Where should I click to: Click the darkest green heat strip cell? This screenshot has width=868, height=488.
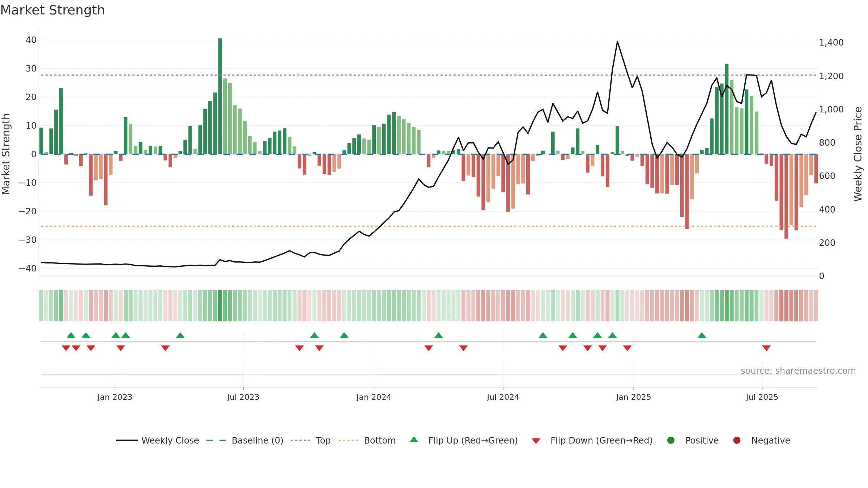pos(220,306)
